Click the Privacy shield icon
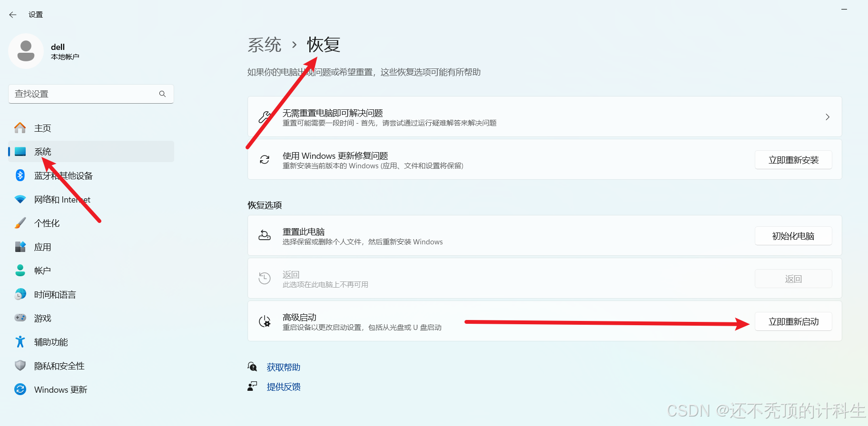 [x=20, y=366]
